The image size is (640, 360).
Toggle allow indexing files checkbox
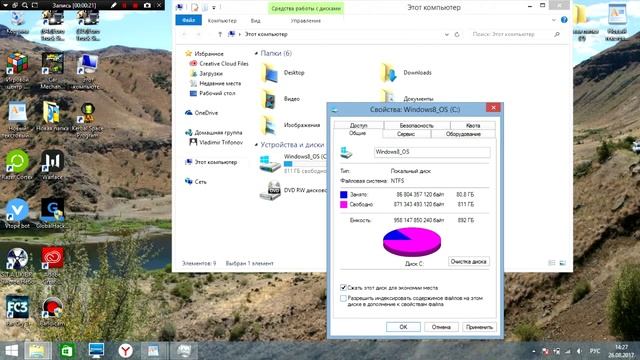pos(343,298)
